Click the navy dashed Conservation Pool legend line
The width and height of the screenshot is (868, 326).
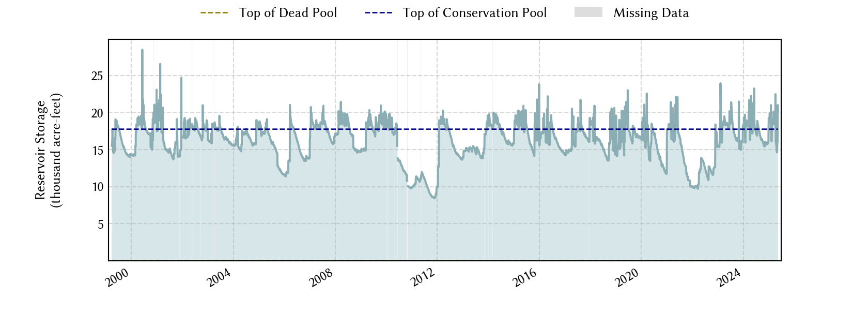click(x=378, y=13)
